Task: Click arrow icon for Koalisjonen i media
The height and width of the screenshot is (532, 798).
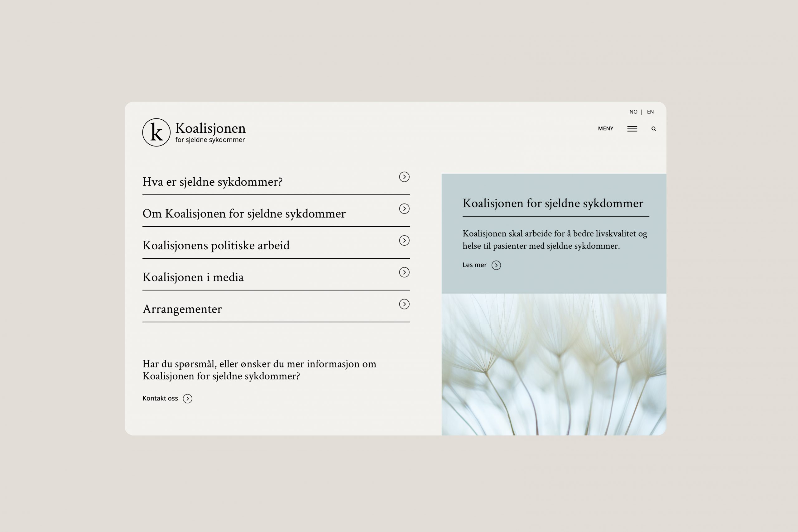Action: 404,272
